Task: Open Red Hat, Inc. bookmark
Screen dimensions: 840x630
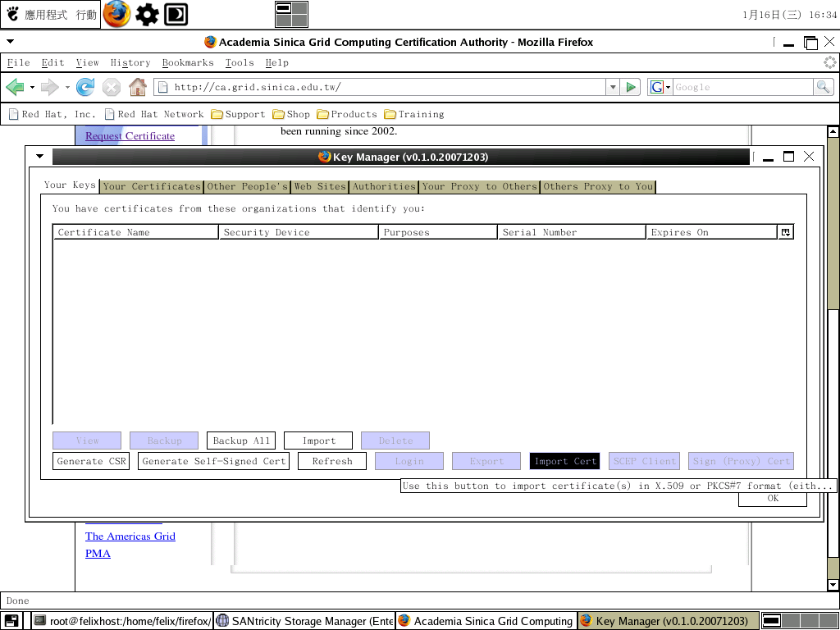Action: [52, 114]
